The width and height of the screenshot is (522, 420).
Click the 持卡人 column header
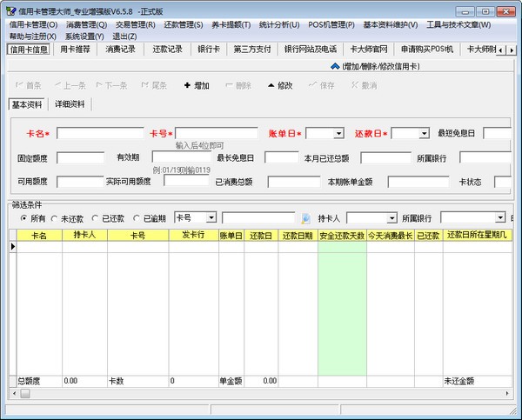[x=84, y=236]
